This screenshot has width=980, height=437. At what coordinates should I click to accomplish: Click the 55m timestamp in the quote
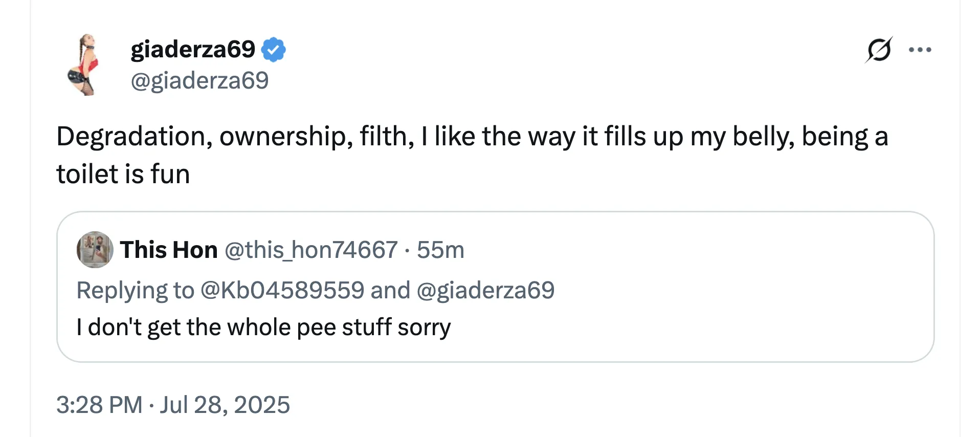[440, 250]
